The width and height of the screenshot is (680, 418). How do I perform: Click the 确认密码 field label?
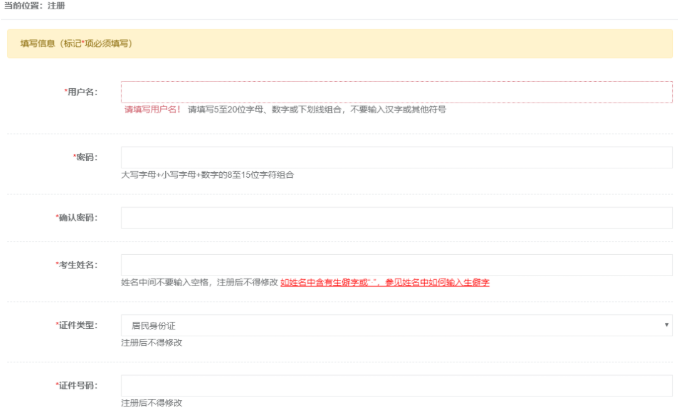pyautogui.click(x=77, y=217)
